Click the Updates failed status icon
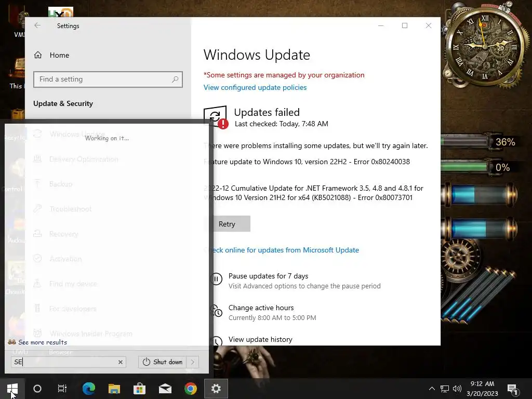532x399 pixels. [216, 118]
